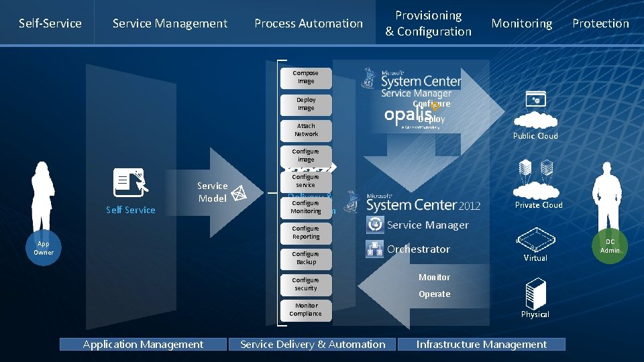The height and width of the screenshot is (362, 644).
Task: Select the Attach Network step
Action: (306, 131)
